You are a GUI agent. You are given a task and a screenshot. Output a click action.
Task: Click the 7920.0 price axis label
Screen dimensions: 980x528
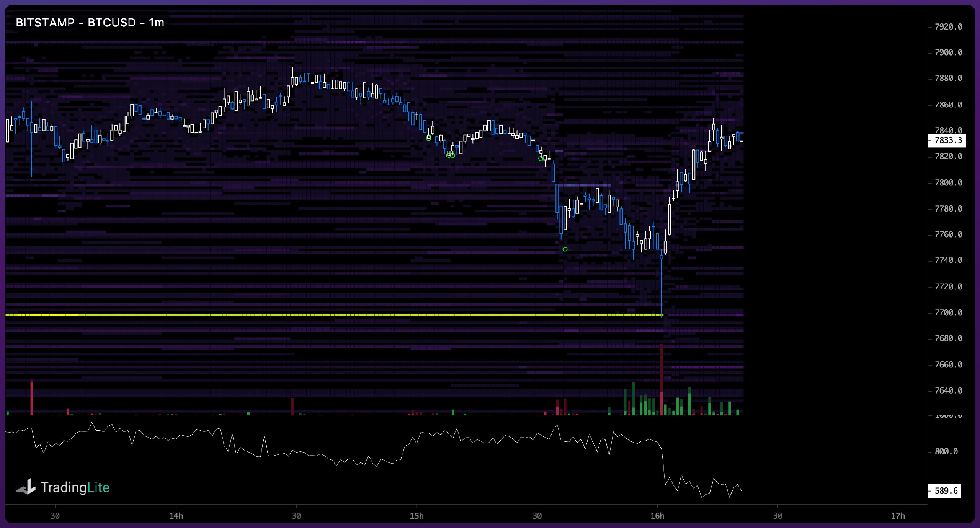tap(948, 27)
